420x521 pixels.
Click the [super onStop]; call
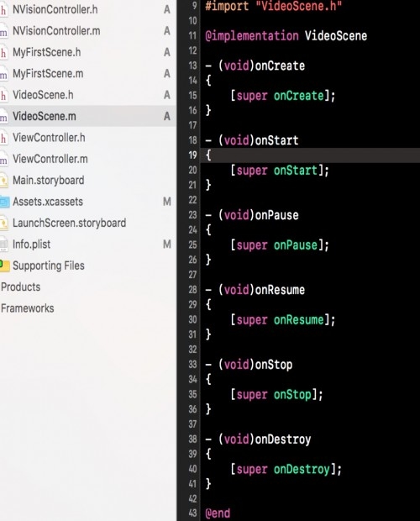coord(277,395)
